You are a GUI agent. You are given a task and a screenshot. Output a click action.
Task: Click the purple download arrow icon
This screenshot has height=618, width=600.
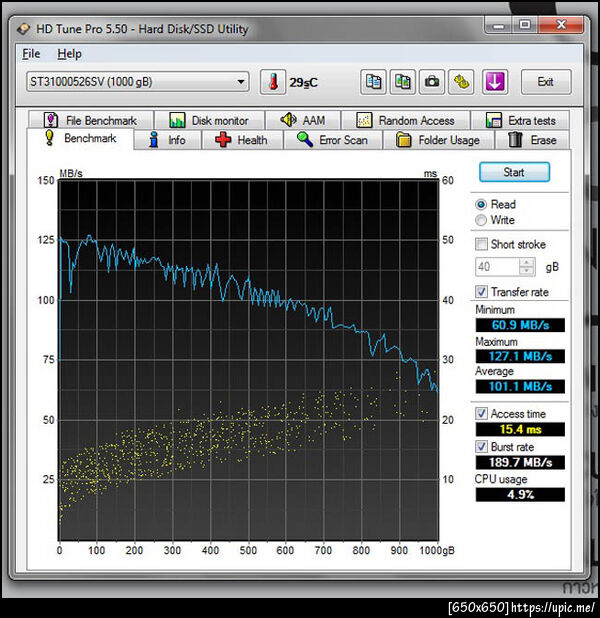[495, 82]
